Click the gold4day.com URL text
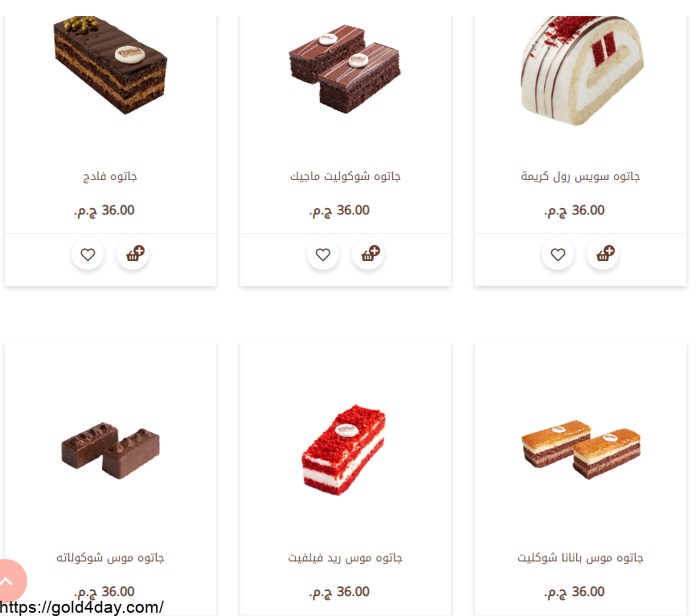The height and width of the screenshot is (616, 696). click(x=82, y=607)
